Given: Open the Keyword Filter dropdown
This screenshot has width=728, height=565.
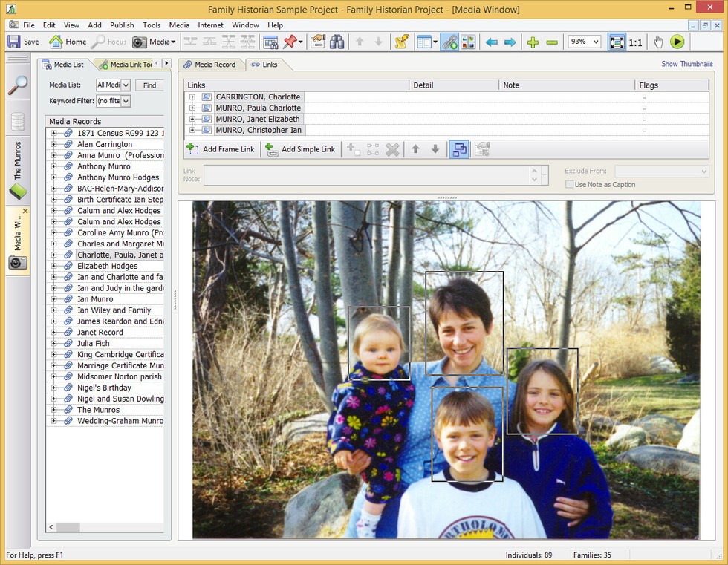Looking at the screenshot, I should pos(125,100).
